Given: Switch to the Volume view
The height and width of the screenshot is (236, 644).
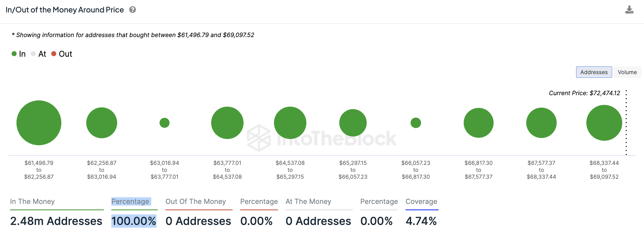Looking at the screenshot, I should click(x=627, y=72).
